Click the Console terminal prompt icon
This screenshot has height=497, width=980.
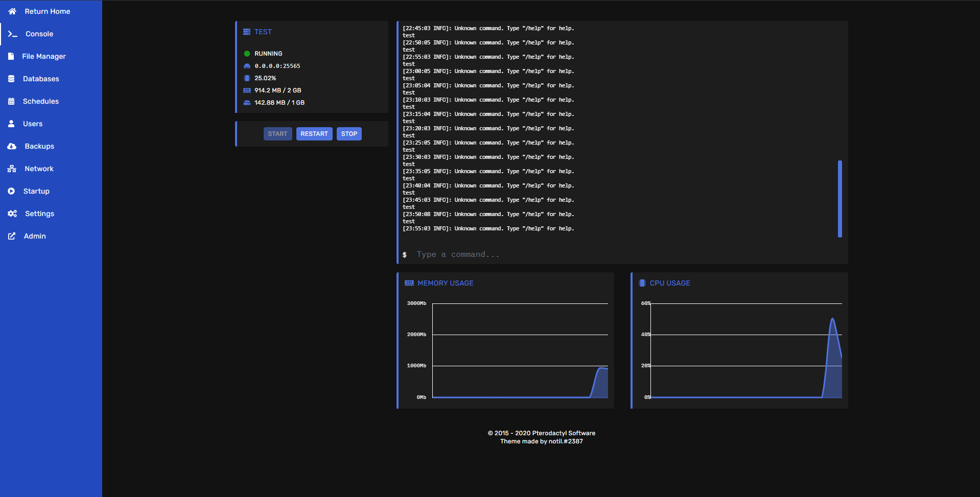click(13, 34)
